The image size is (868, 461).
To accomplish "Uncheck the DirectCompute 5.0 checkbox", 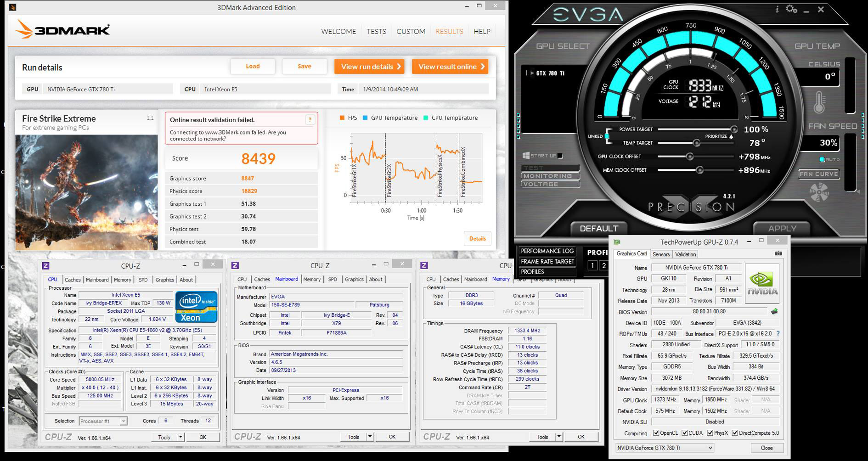I will click(x=735, y=433).
